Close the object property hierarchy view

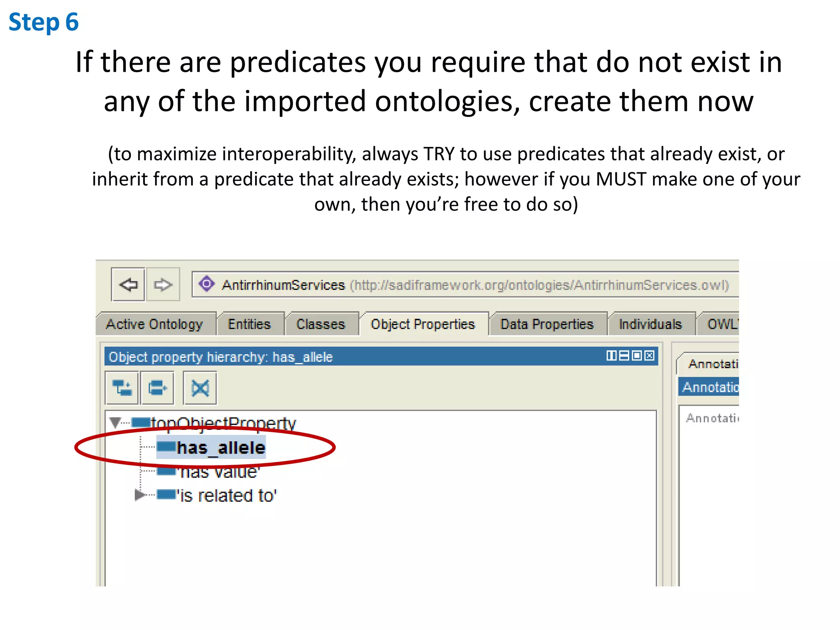[x=649, y=356]
